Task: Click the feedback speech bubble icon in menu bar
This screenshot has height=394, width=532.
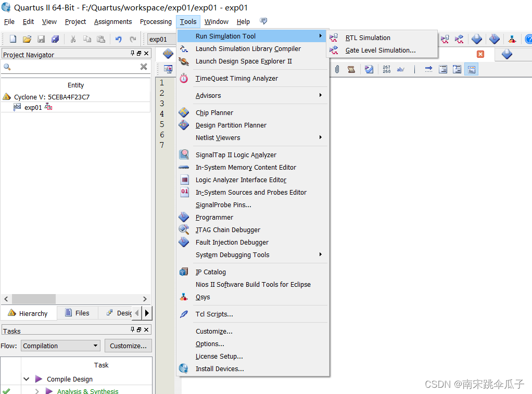Action: (x=263, y=21)
